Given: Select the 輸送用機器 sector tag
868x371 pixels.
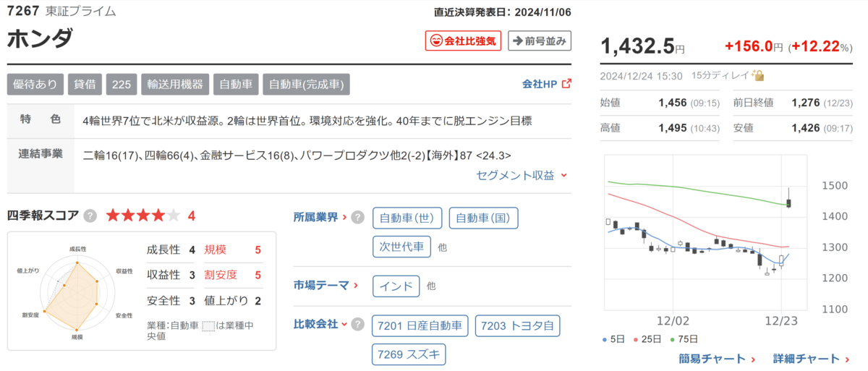Looking at the screenshot, I should pyautogui.click(x=174, y=84).
